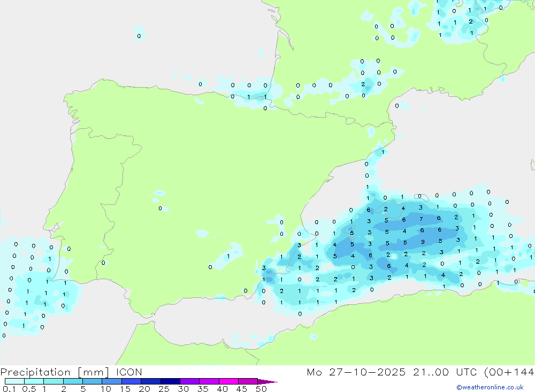The image size is (535, 392).
Task: Choose the 25–30 mm navy legend box
Action: click(x=170, y=381)
